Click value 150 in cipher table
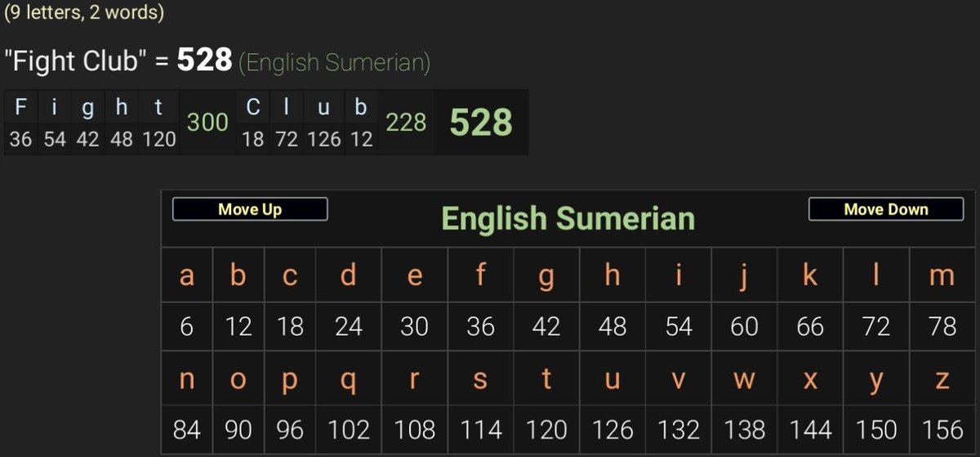The image size is (980, 457). click(876, 430)
